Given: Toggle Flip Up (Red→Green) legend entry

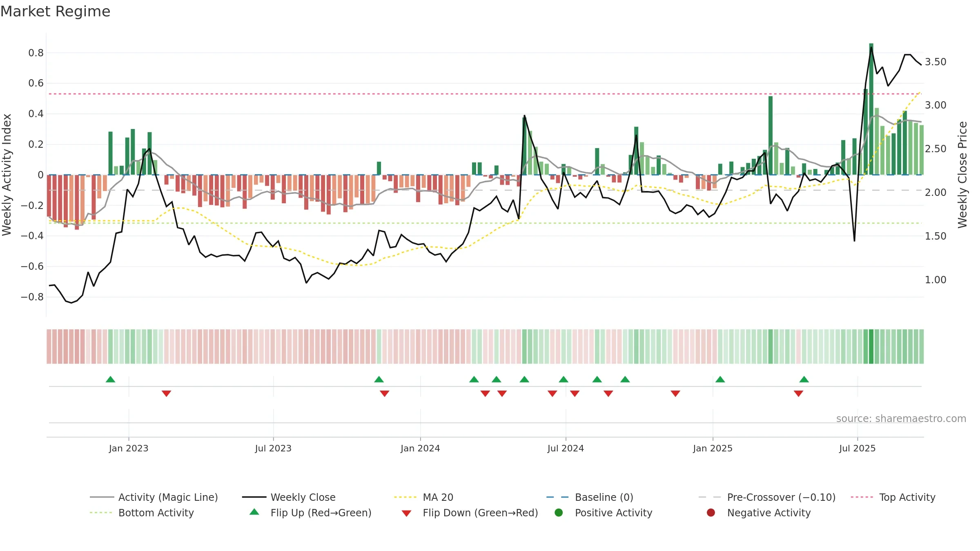Looking at the screenshot, I should coord(310,513).
